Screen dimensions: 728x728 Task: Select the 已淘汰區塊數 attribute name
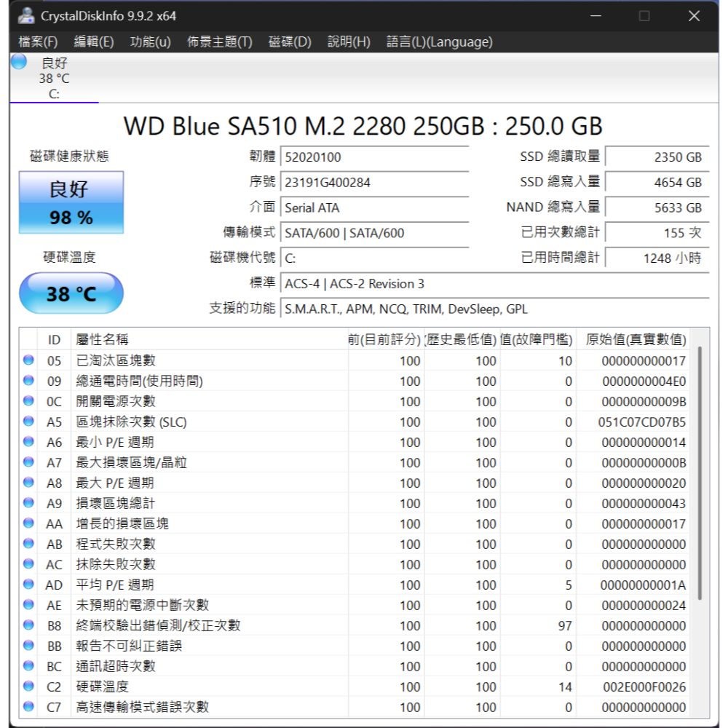tap(116, 360)
